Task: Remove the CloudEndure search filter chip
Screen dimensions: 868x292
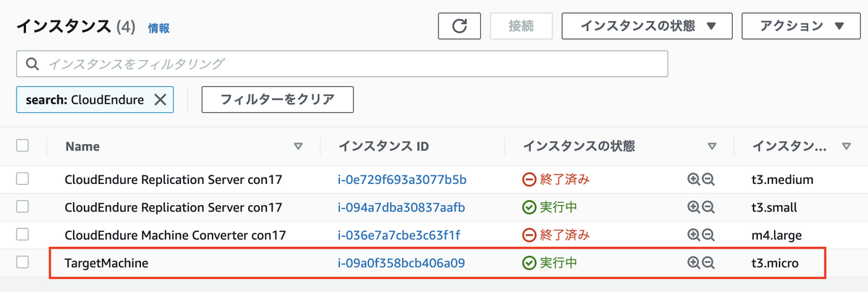Action: (161, 100)
